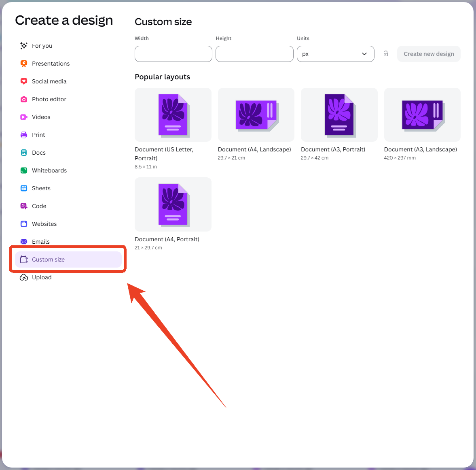Click the Photo editor camera icon
Screen dimensions: 476x470
click(x=24, y=99)
